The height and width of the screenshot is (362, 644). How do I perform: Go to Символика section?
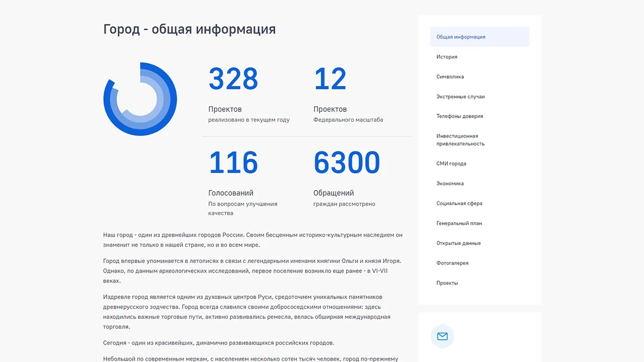tap(450, 77)
